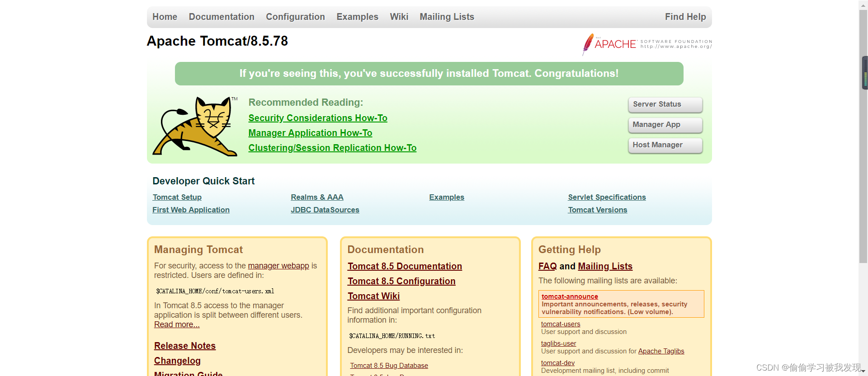
Task: Open the Manager App button
Action: (665, 125)
